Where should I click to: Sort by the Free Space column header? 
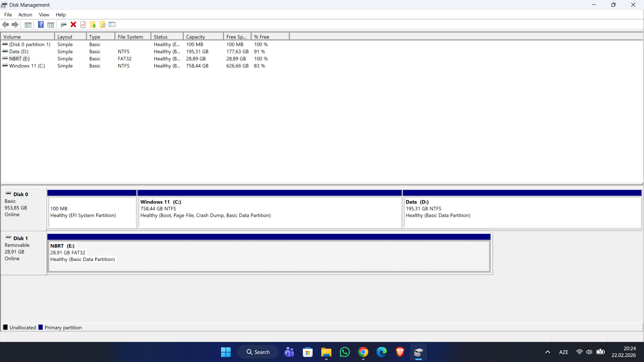[237, 37]
